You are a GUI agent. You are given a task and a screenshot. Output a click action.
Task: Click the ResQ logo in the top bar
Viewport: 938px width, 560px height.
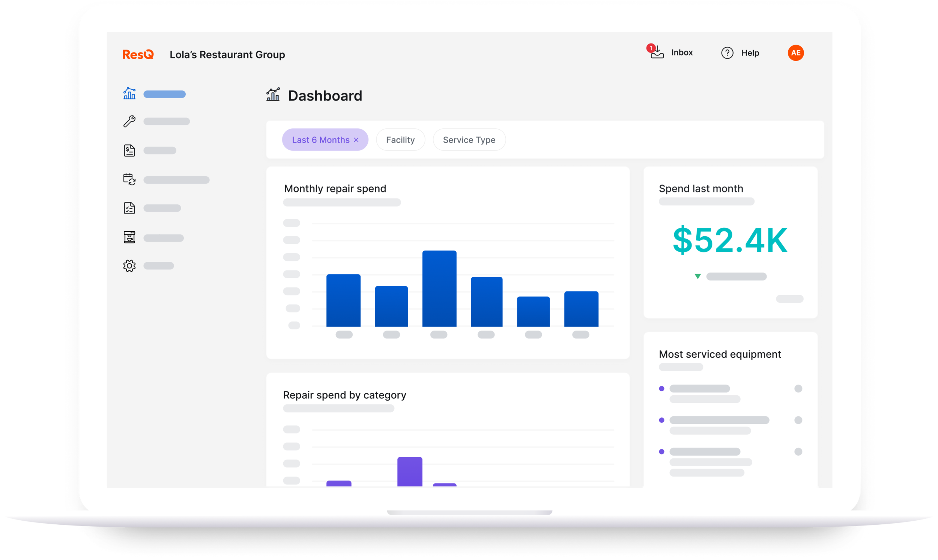(x=138, y=54)
